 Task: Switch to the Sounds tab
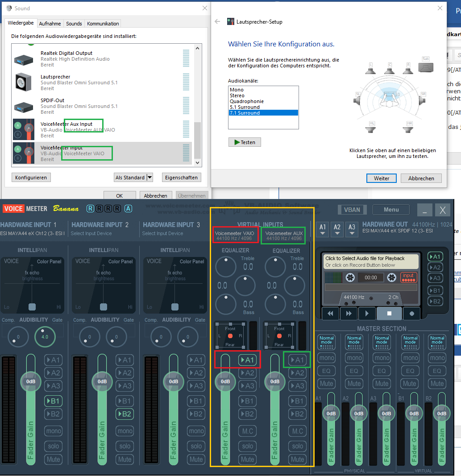[x=74, y=24]
